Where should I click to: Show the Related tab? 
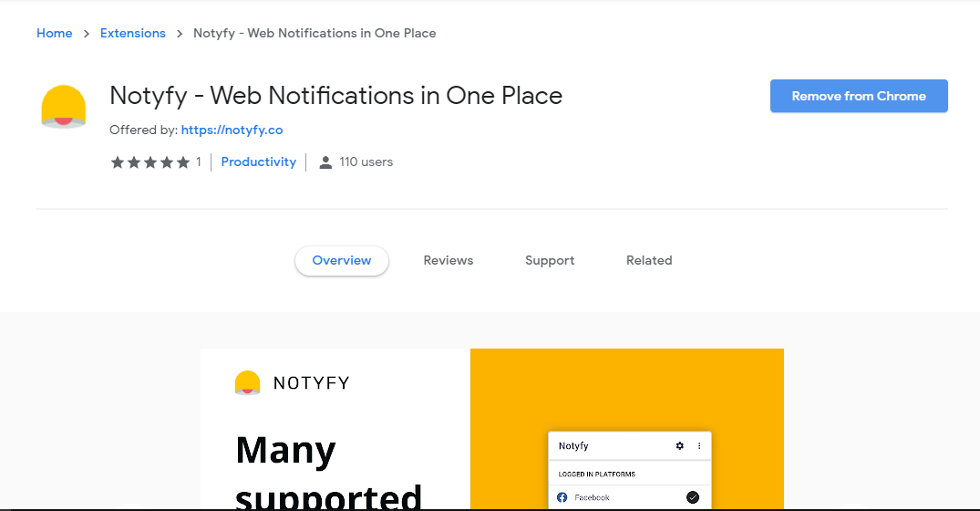[649, 261]
